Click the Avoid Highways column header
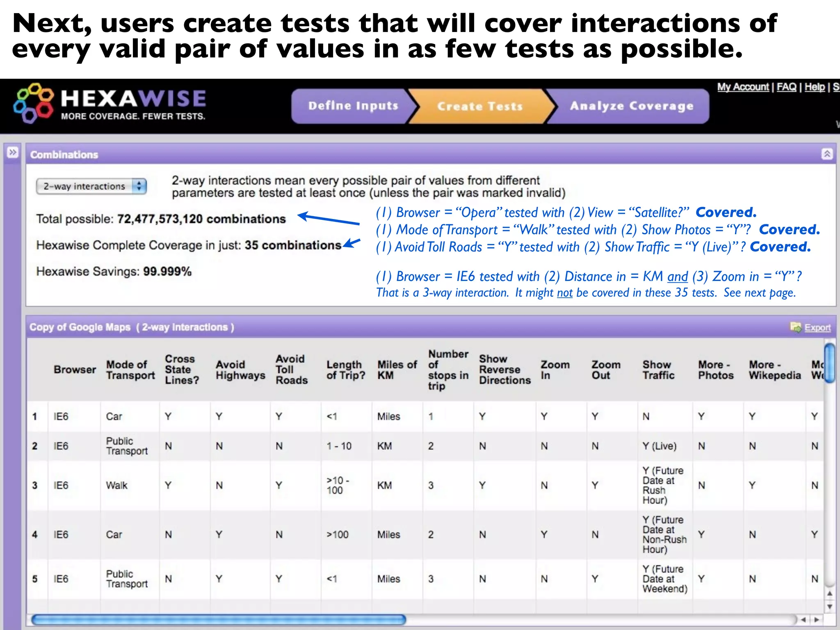The image size is (840, 630). 240,370
